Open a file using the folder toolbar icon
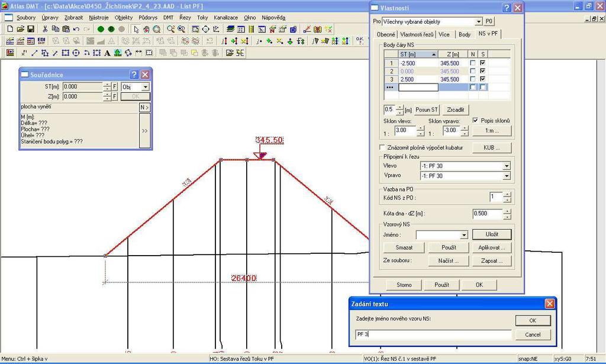The width and height of the screenshot is (606, 364). click(x=21, y=29)
